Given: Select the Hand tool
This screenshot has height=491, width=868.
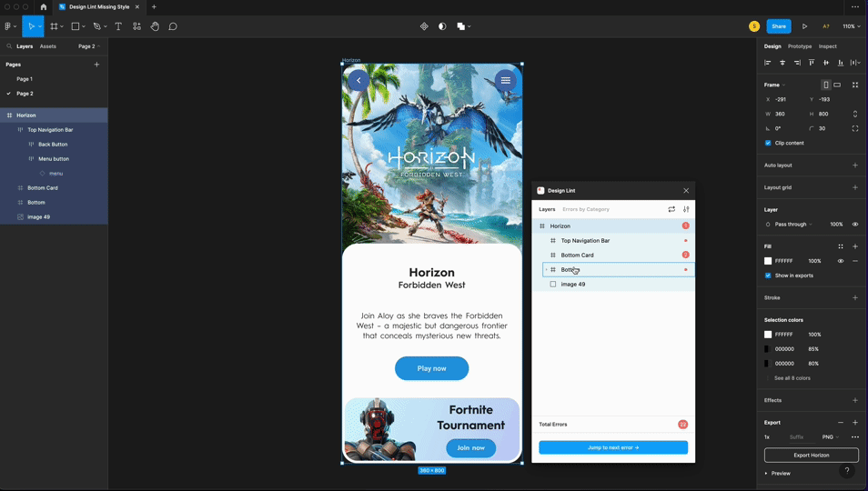Looking at the screenshot, I should point(155,26).
